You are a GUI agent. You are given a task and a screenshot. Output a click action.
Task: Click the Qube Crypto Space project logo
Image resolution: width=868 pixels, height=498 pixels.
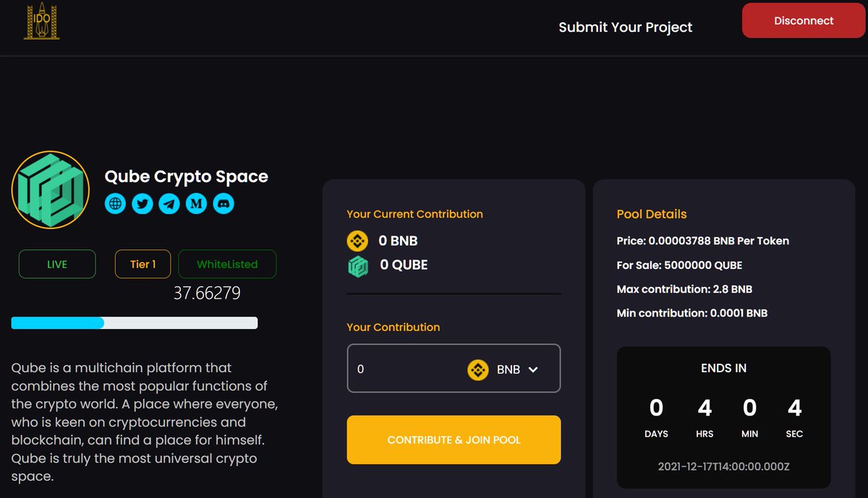coord(50,191)
